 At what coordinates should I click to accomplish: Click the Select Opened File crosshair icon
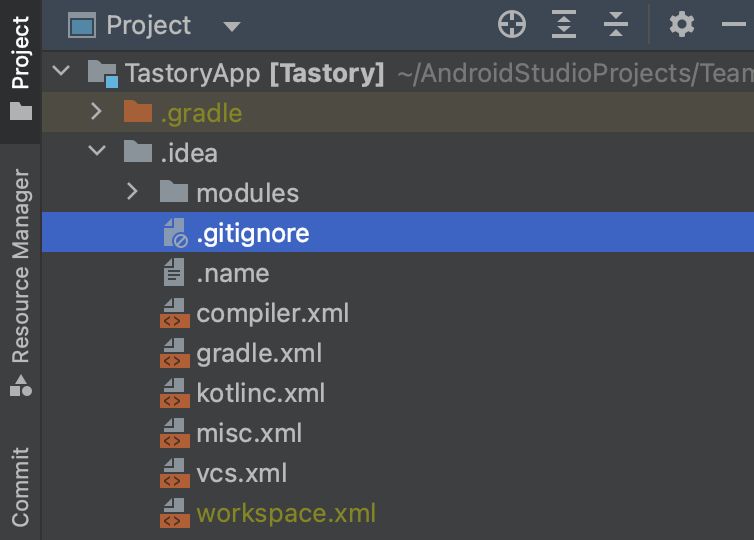[512, 24]
